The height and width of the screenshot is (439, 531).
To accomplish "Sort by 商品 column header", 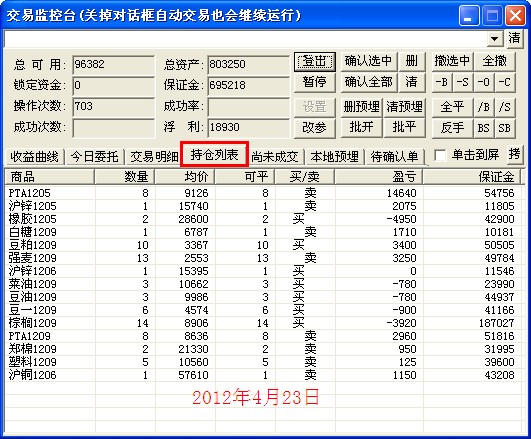I will [50, 177].
